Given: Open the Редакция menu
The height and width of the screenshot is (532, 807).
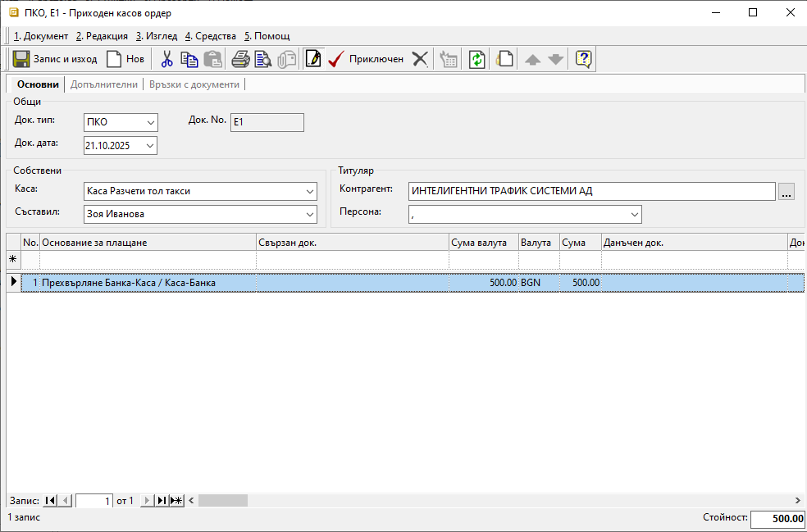Looking at the screenshot, I should coord(102,36).
